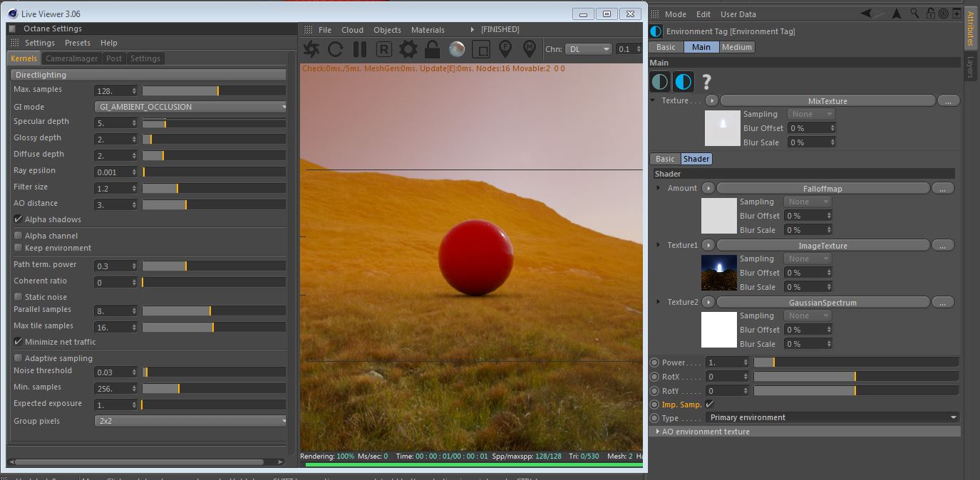Click the clay mode sphere icon
This screenshot has height=480, width=980.
457,49
